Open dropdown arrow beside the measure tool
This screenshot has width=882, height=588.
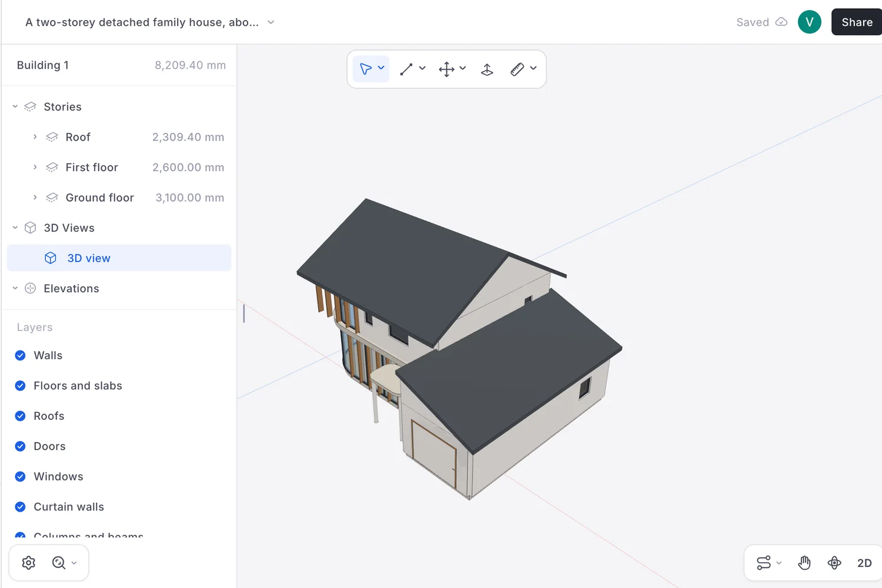[x=533, y=68]
